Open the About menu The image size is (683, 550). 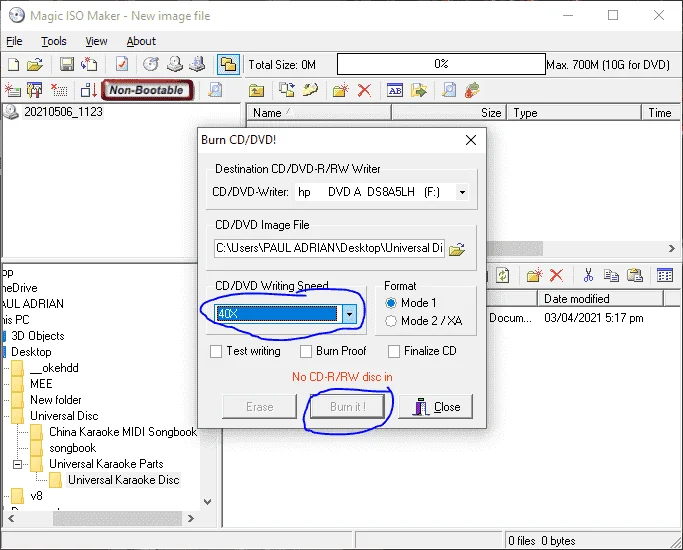[141, 41]
